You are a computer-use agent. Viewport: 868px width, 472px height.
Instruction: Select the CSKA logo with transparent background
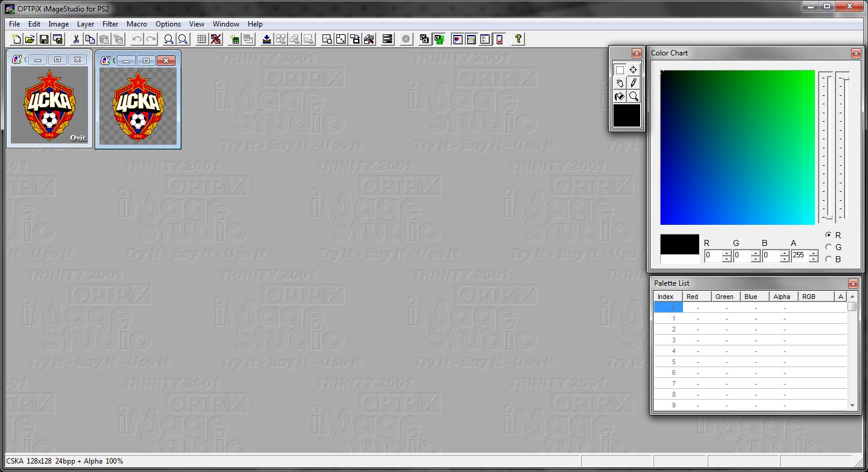[x=138, y=105]
